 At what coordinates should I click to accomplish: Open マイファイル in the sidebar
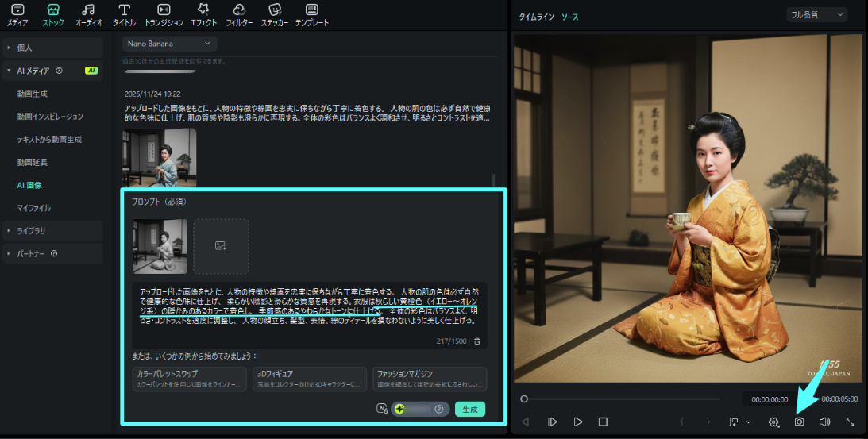tap(34, 208)
